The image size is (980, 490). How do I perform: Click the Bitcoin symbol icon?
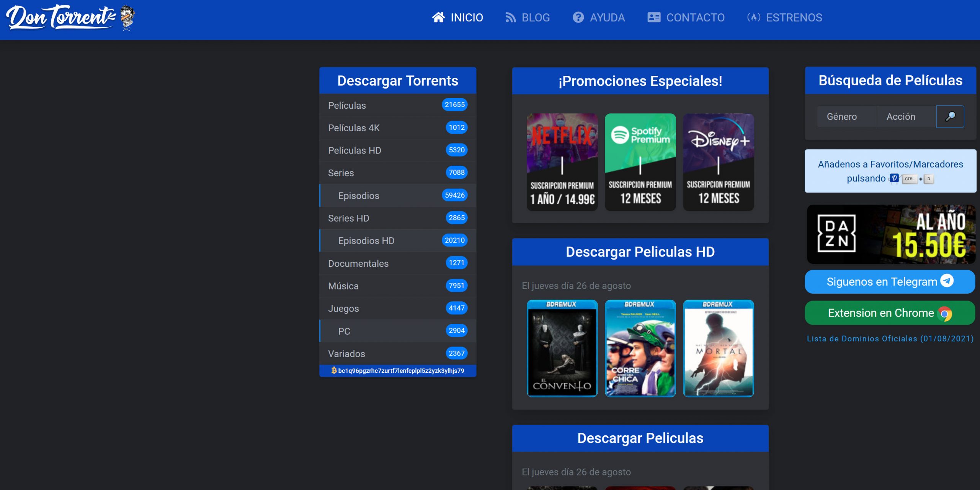pos(334,370)
